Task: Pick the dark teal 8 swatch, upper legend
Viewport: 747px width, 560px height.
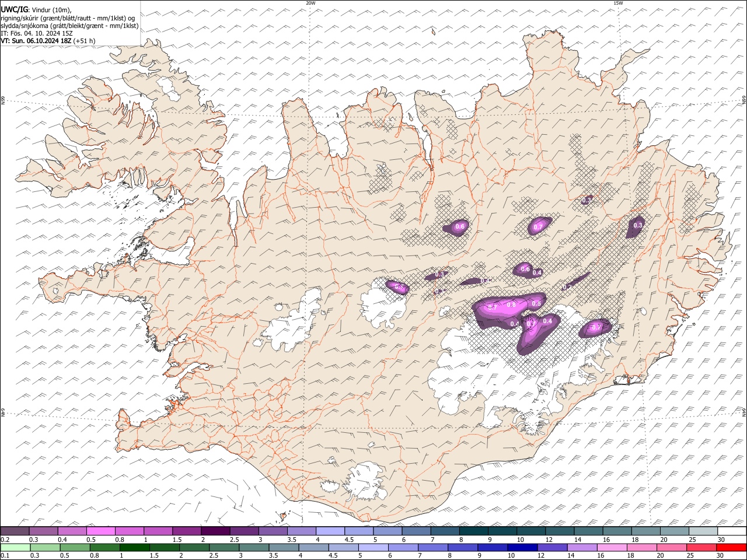Action: point(474,531)
